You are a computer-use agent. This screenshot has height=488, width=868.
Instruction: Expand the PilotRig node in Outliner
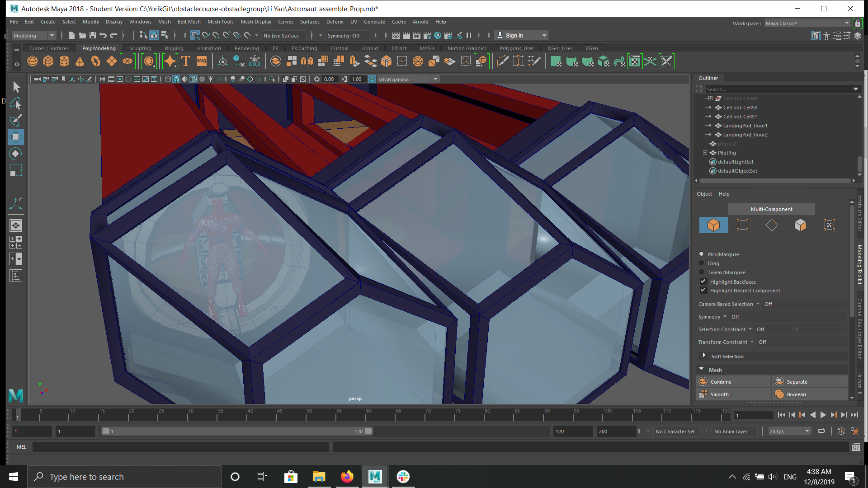coord(705,153)
